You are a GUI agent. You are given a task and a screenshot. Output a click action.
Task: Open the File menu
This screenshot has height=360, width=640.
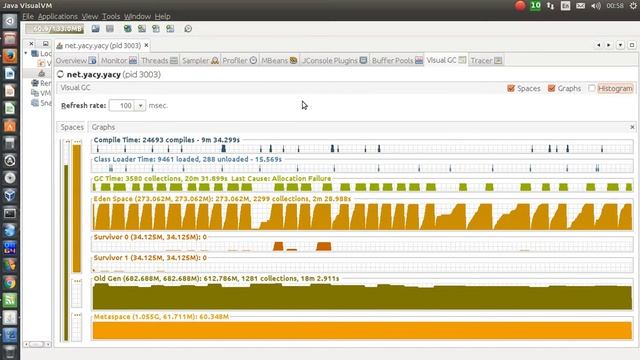pos(28,16)
